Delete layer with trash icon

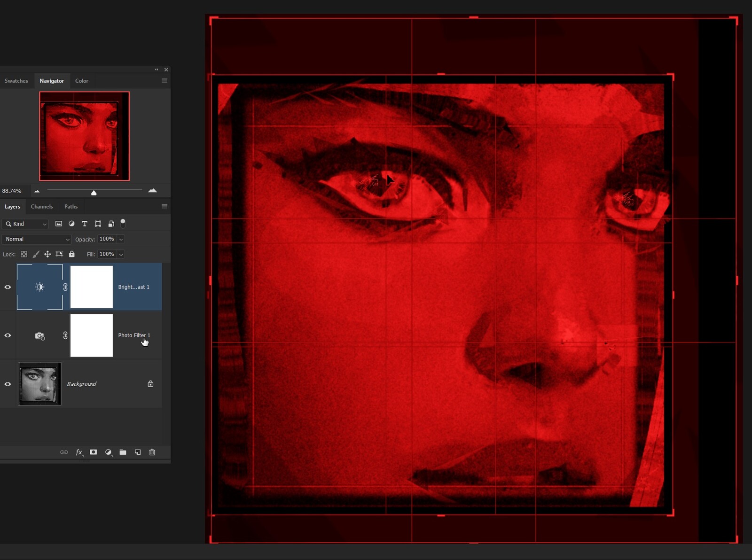152,452
